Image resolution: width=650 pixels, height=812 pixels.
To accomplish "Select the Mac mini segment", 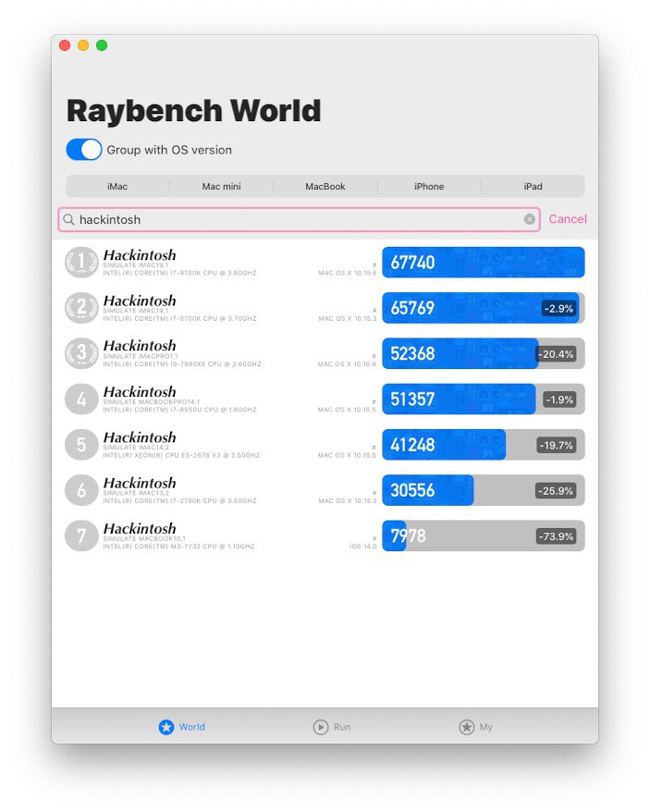I will [x=221, y=187].
